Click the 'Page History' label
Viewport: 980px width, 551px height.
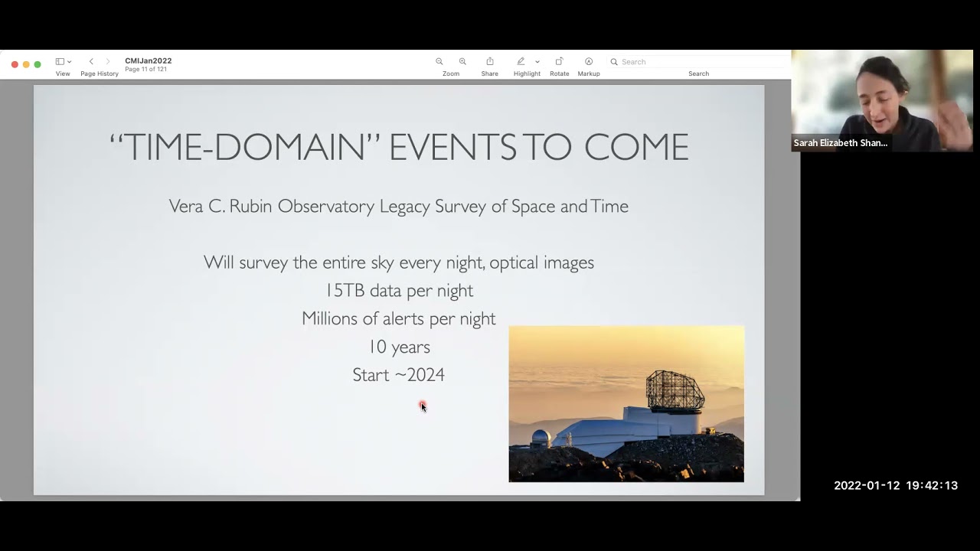pos(100,74)
